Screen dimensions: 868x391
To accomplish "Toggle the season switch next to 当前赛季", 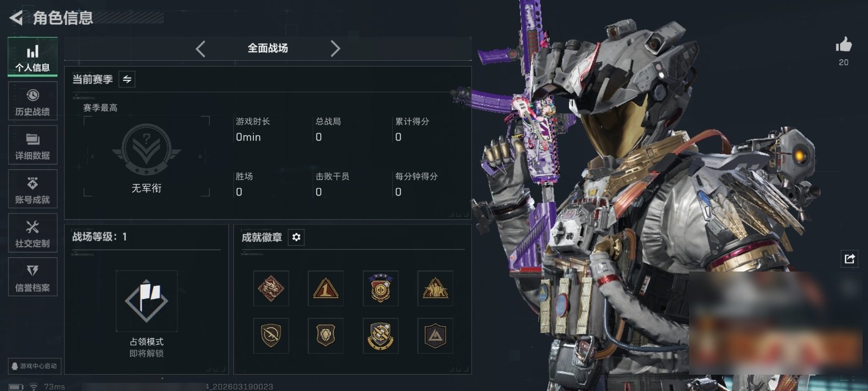I will click(127, 79).
